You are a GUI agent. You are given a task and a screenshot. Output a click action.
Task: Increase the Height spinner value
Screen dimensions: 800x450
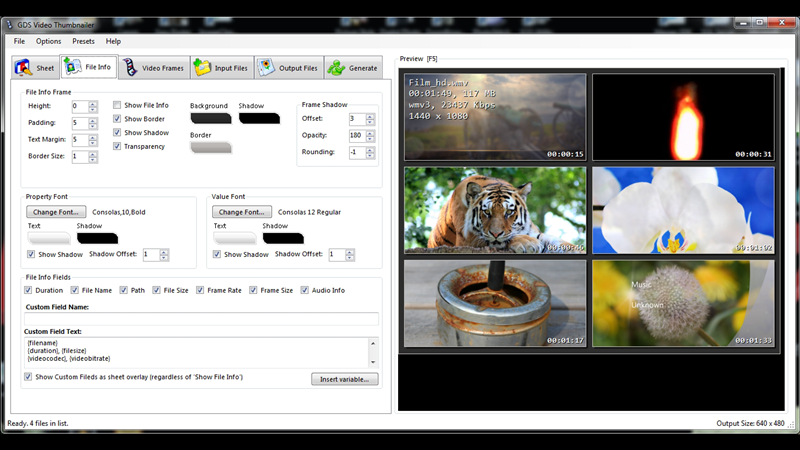pos(93,104)
